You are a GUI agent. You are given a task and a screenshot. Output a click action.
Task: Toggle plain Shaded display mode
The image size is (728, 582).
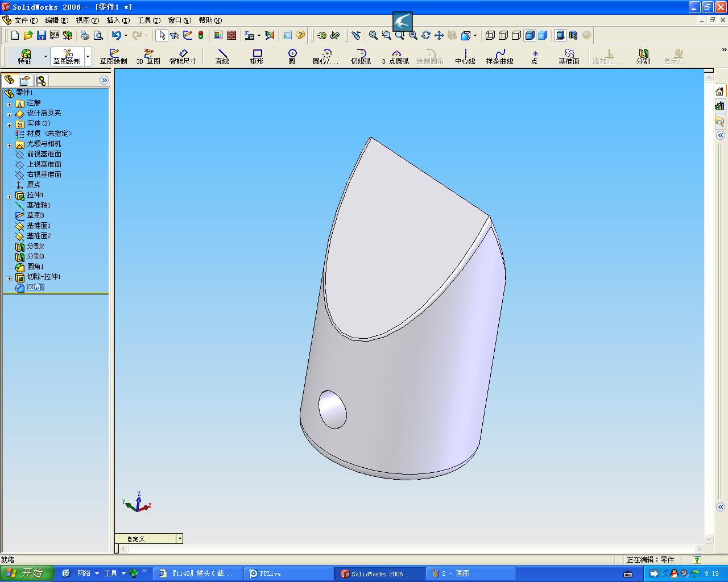coord(543,35)
